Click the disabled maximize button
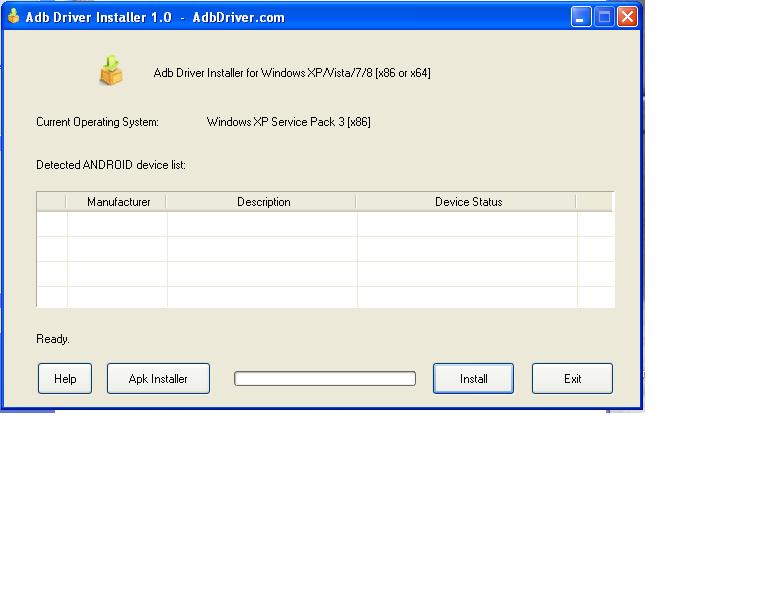The height and width of the screenshot is (598, 763). click(x=604, y=17)
